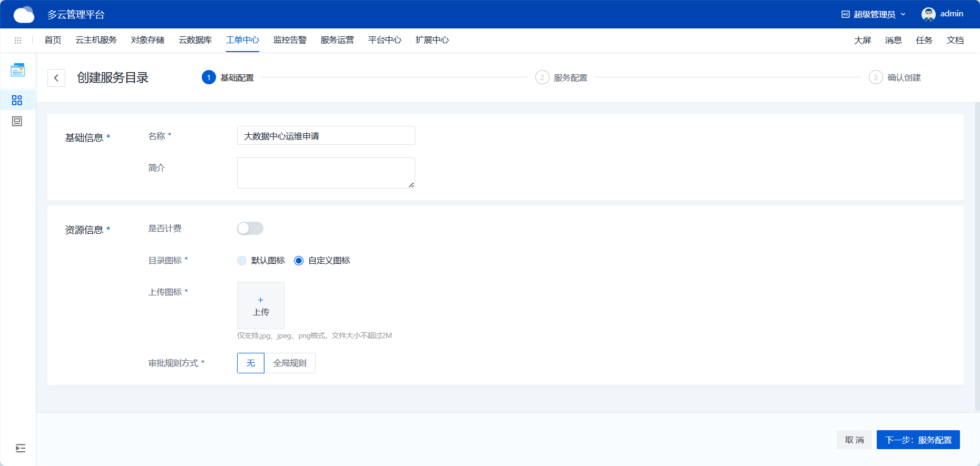Select the 默认图标 radio button
Viewport: 980px width, 466px height.
(x=242, y=261)
